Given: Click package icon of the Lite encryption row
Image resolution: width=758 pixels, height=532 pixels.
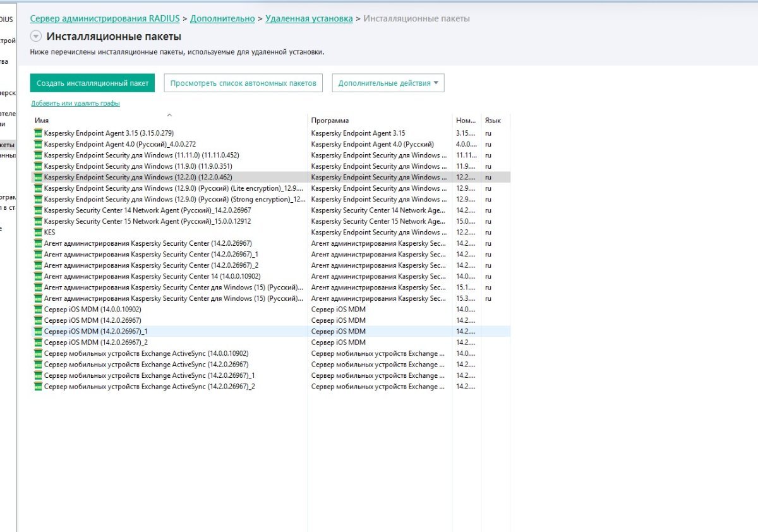Looking at the screenshot, I should 39,188.
